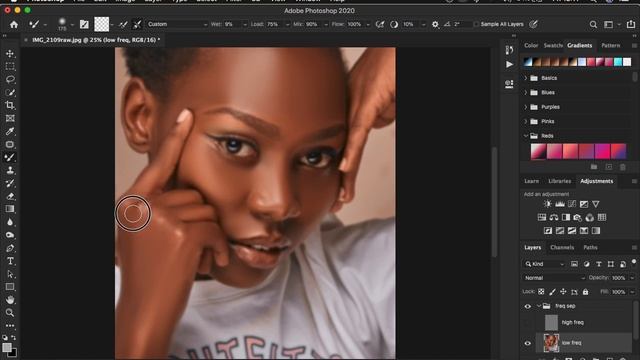This screenshot has width=640, height=360.
Task: Show the high freq layer
Action: click(x=527, y=322)
